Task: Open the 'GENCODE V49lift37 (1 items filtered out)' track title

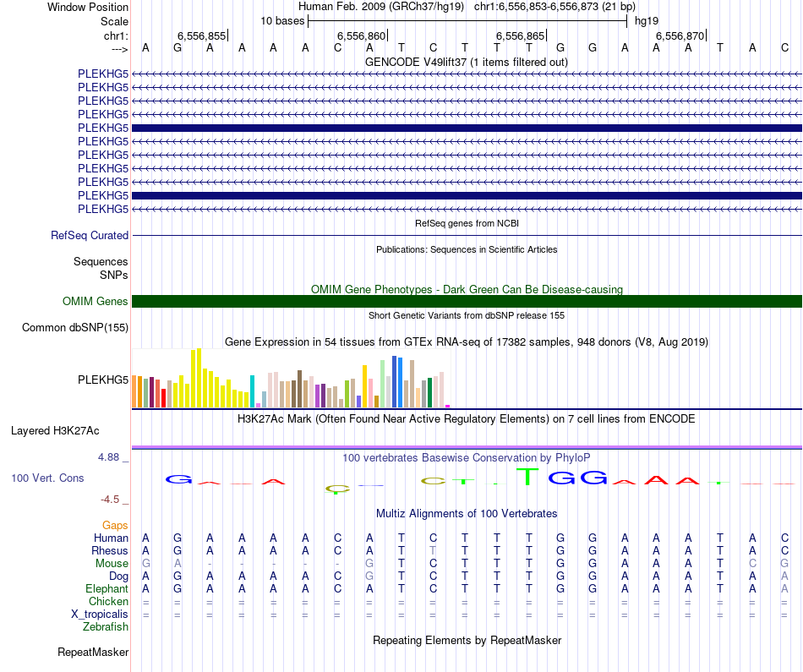Action: tap(467, 62)
